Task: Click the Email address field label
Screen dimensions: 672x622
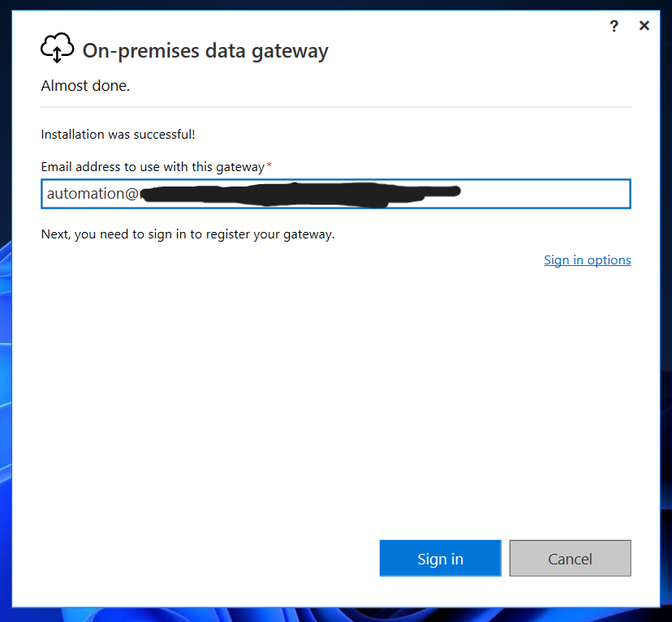Action: coord(153,166)
